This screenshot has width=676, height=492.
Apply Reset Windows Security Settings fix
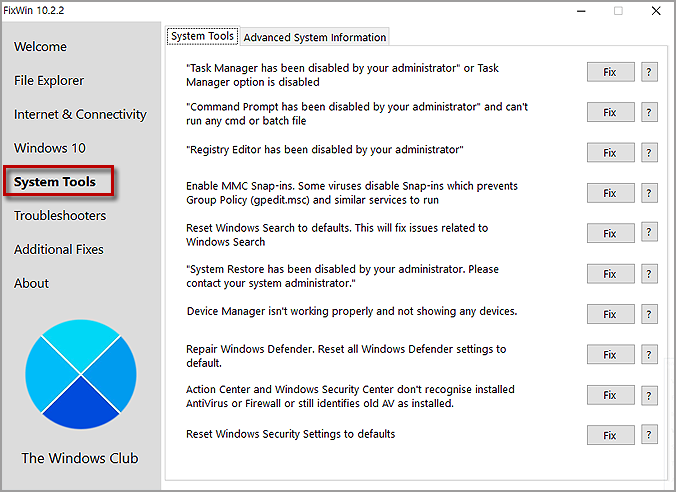tap(610, 435)
